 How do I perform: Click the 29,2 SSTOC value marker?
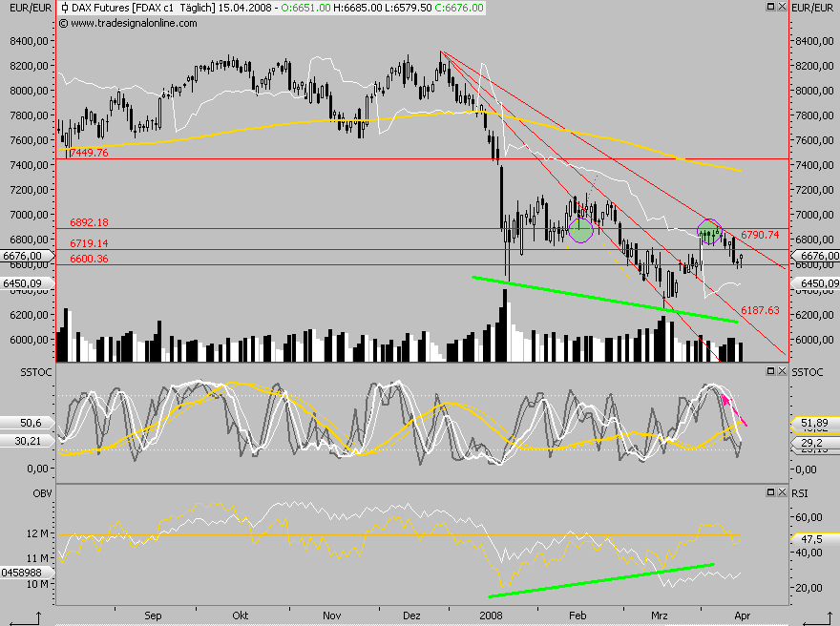[x=815, y=443]
